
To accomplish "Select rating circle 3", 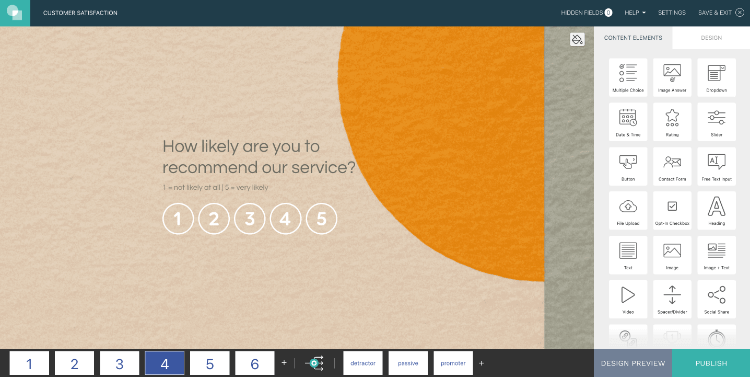I will pos(250,219).
